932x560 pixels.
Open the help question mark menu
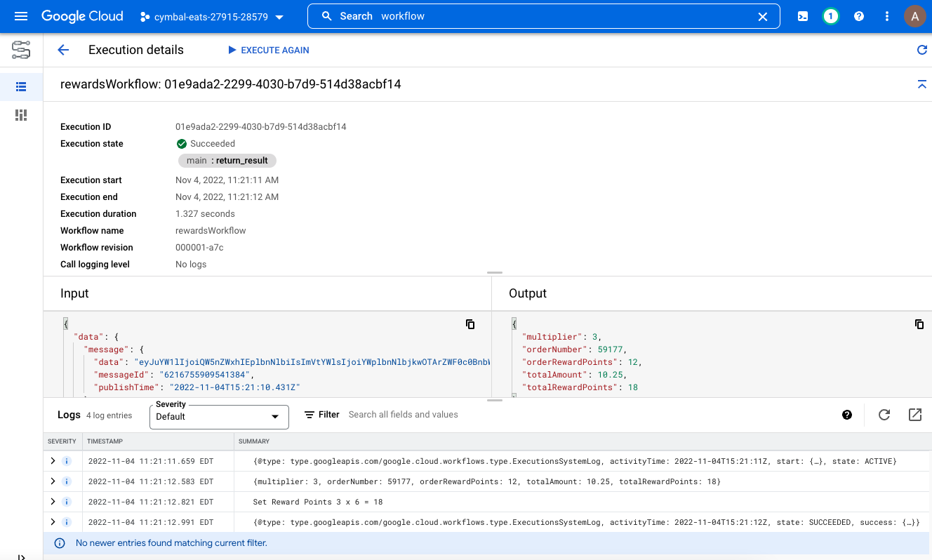pyautogui.click(x=859, y=16)
